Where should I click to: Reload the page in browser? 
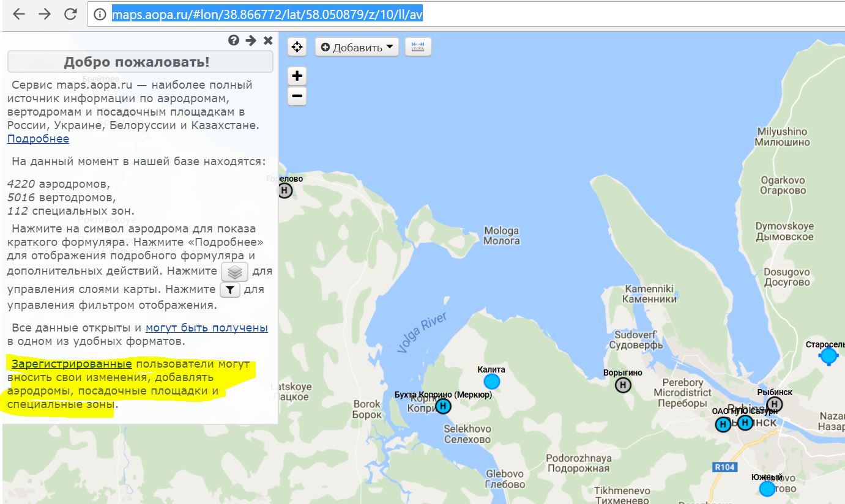pos(70,14)
